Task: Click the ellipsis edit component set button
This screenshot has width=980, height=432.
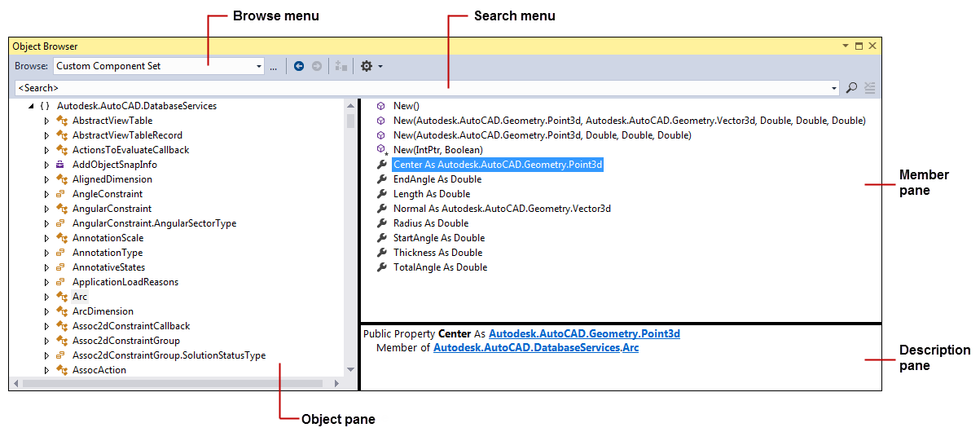Action: click(274, 67)
